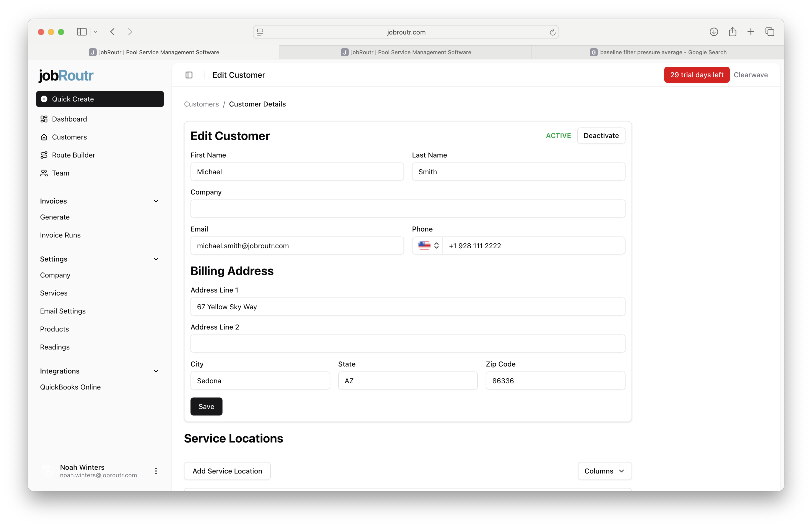812x528 pixels.
Task: Open the Columns dropdown
Action: point(604,471)
